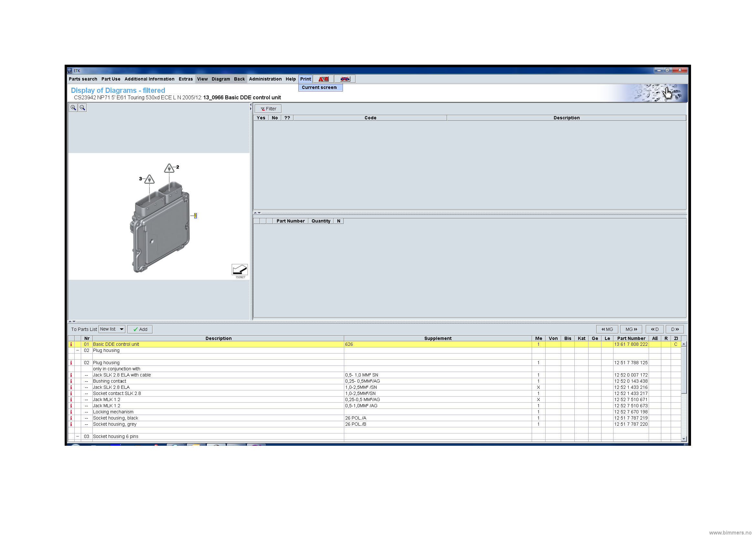The height and width of the screenshot is (535, 756).
Task: Click the Supplement column header
Action: [438, 338]
